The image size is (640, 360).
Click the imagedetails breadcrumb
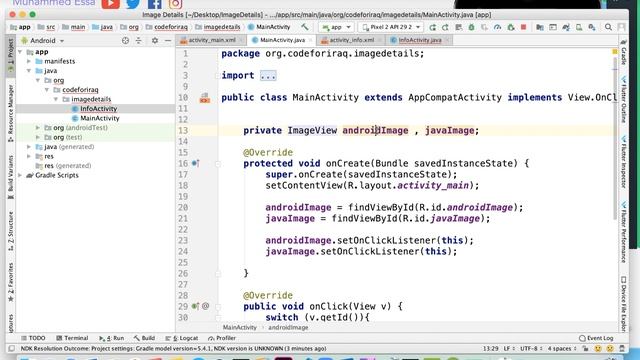point(218,27)
